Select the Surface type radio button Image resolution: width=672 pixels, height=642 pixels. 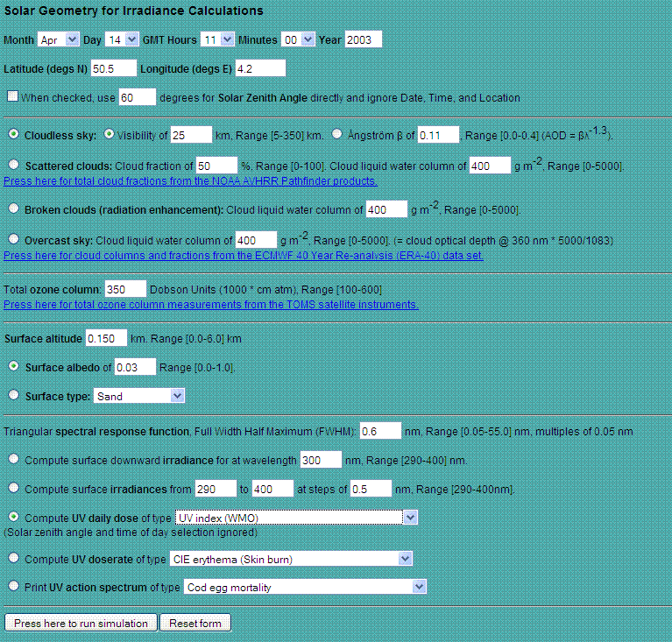13,396
